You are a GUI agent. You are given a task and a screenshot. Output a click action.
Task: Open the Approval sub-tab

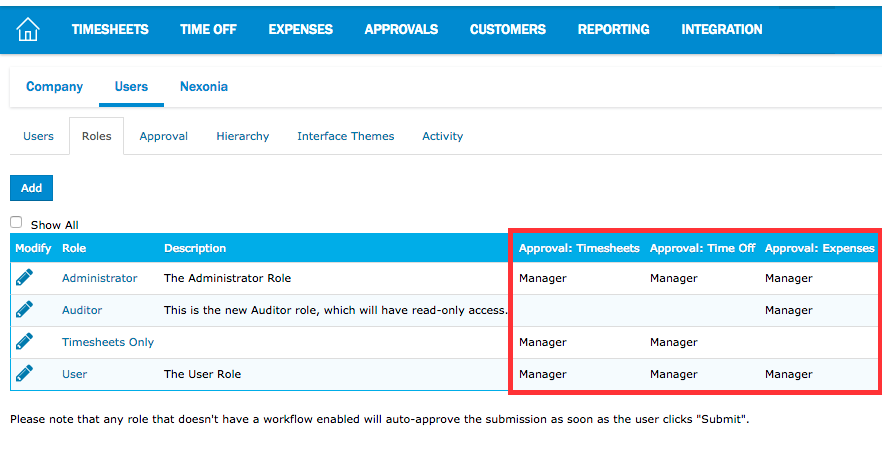point(164,136)
